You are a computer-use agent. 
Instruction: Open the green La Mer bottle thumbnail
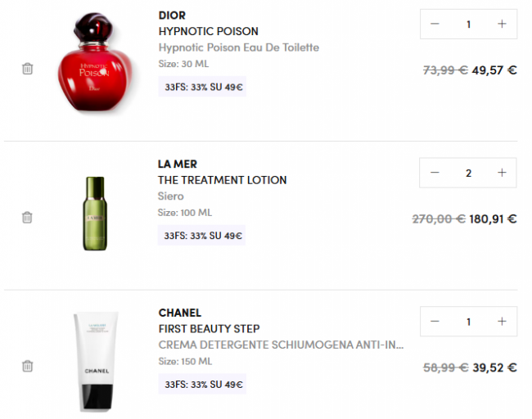point(95,214)
